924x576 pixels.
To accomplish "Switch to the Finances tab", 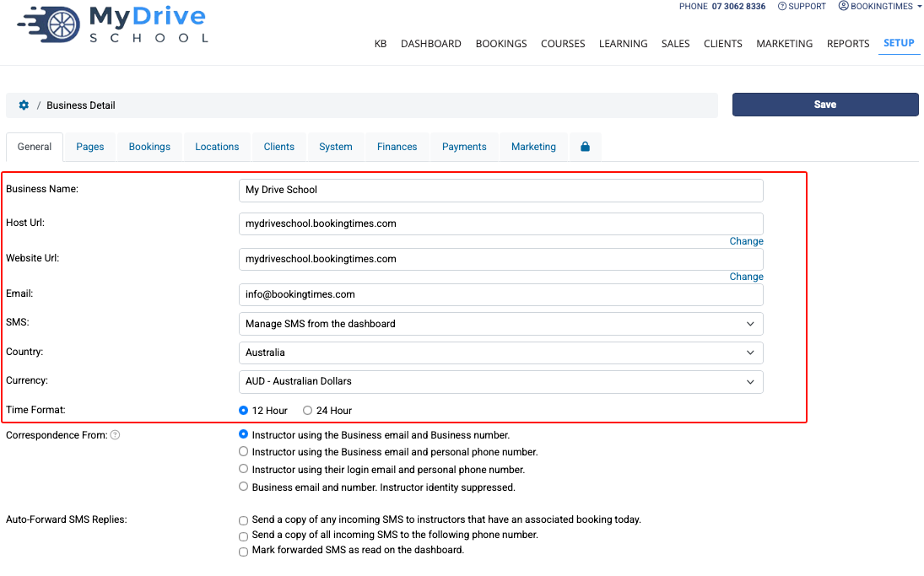I will click(x=397, y=147).
